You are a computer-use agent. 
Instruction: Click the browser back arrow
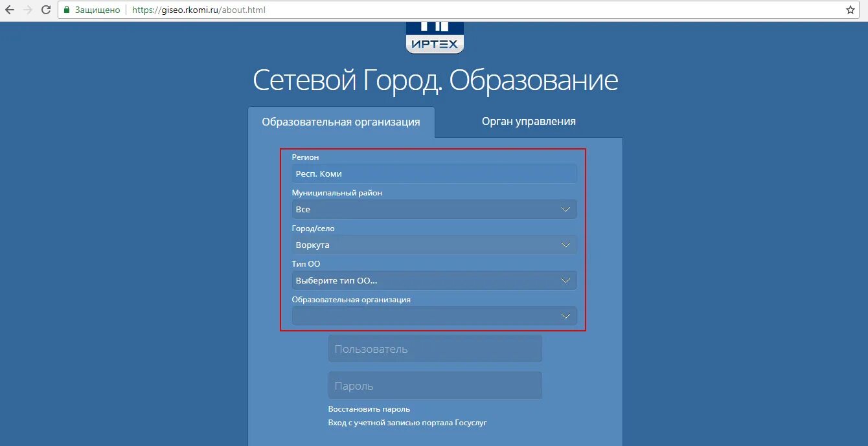tap(10, 10)
